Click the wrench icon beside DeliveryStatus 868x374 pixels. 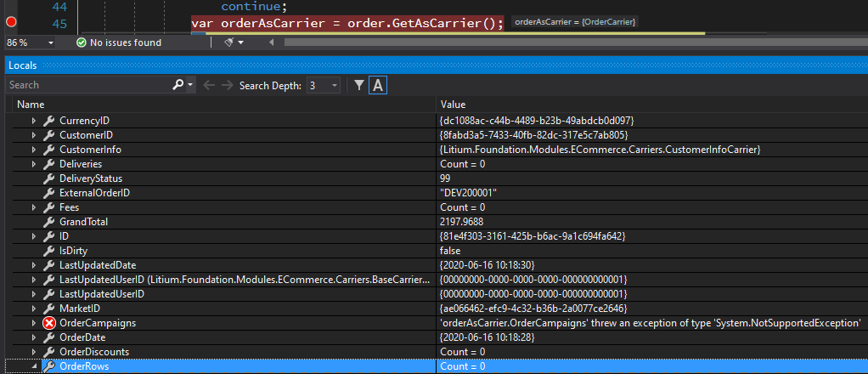click(48, 178)
